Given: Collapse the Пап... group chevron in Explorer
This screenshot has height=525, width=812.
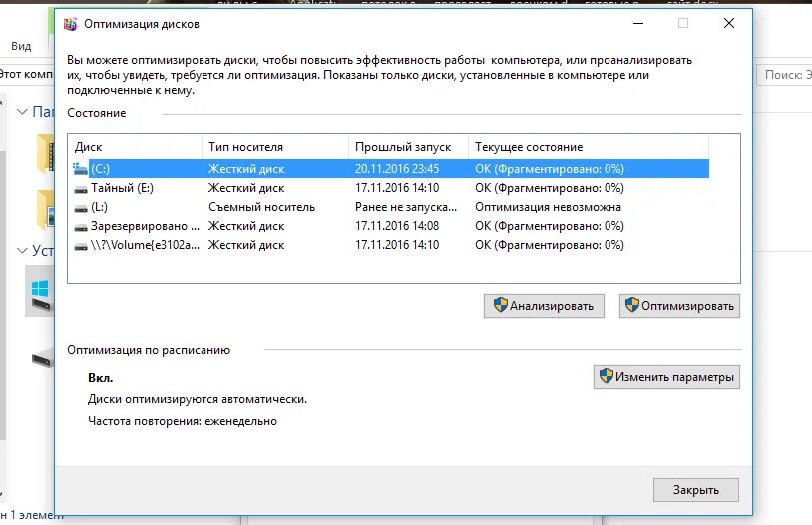Looking at the screenshot, I should point(22,112).
